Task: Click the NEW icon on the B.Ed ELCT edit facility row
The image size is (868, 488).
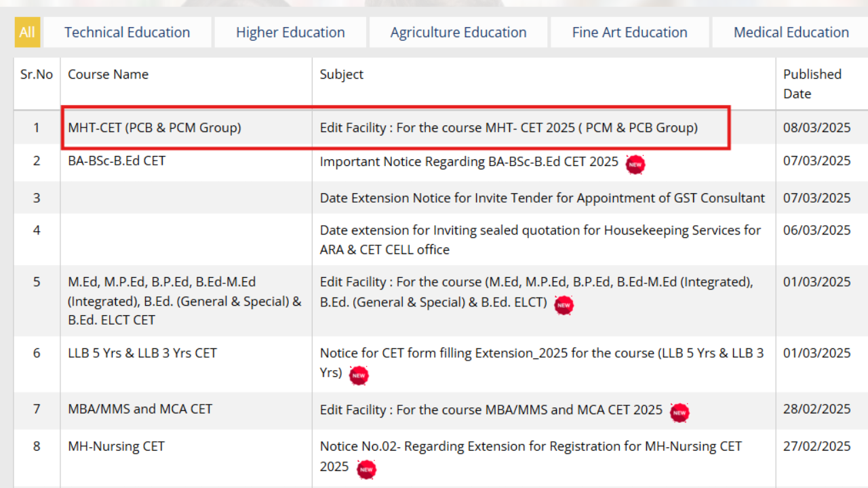Action: click(564, 306)
